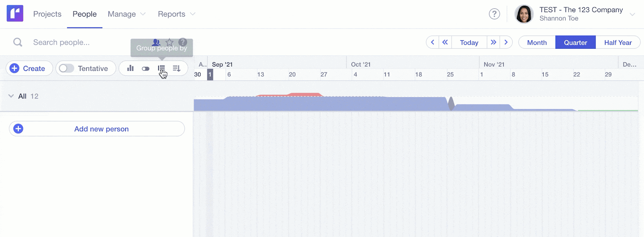Expand the Manage dropdown menu
The image size is (644, 237).
pyautogui.click(x=126, y=14)
